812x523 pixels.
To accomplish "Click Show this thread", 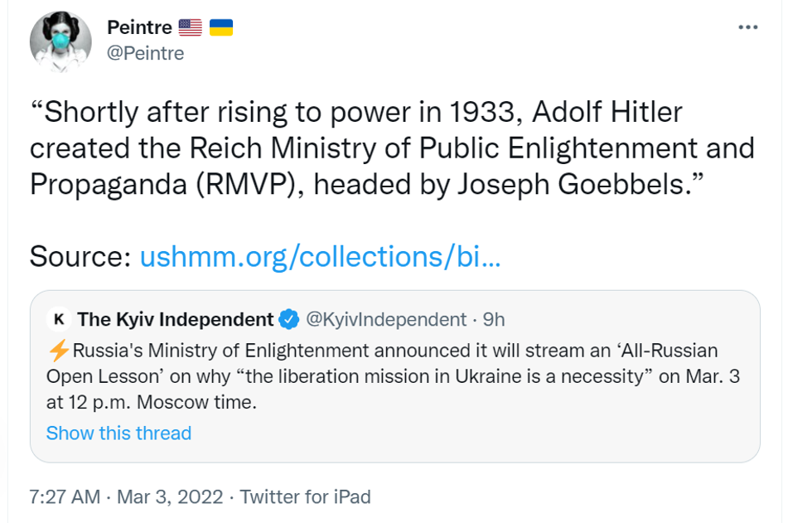I will 118,433.
